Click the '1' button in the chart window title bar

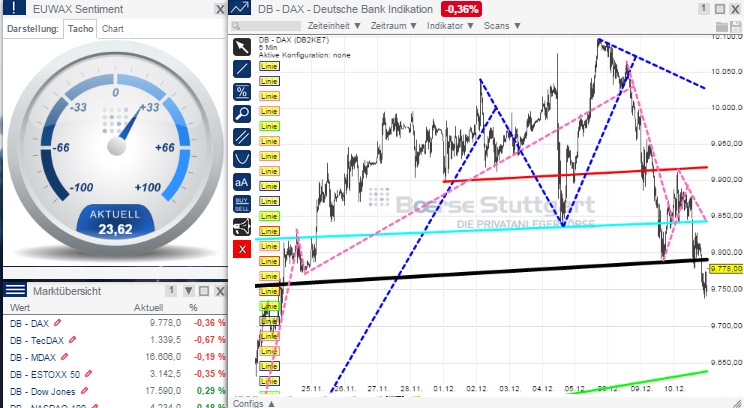(704, 9)
